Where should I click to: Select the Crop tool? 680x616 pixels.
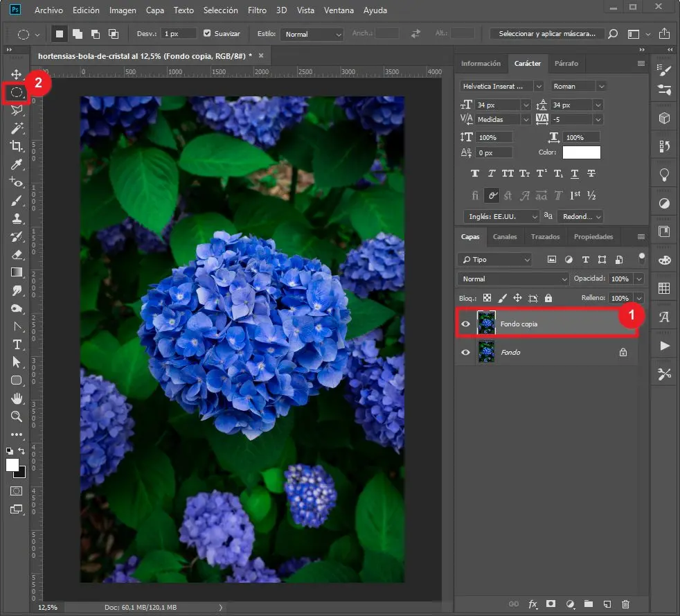(17, 146)
